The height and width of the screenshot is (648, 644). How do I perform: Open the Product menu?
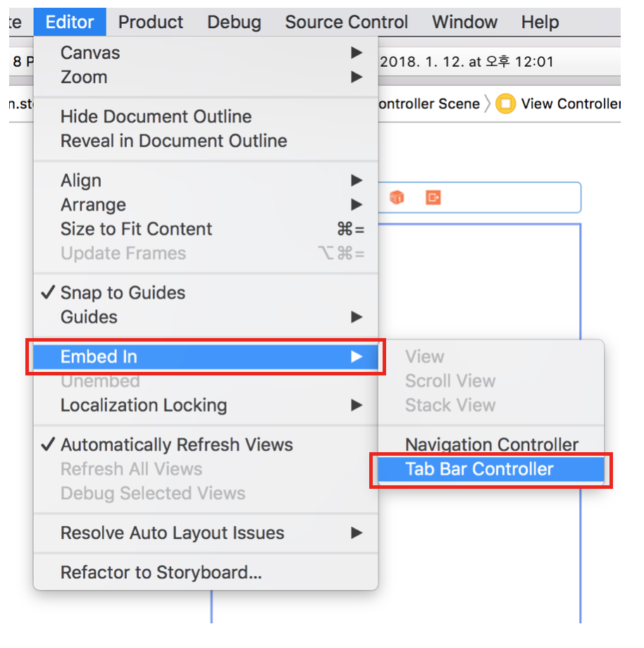151,22
